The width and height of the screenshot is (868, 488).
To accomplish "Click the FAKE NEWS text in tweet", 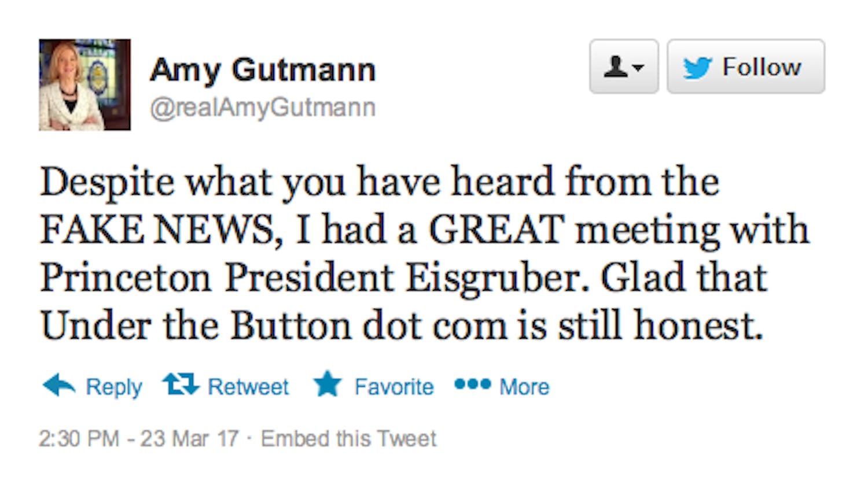I will click(157, 230).
